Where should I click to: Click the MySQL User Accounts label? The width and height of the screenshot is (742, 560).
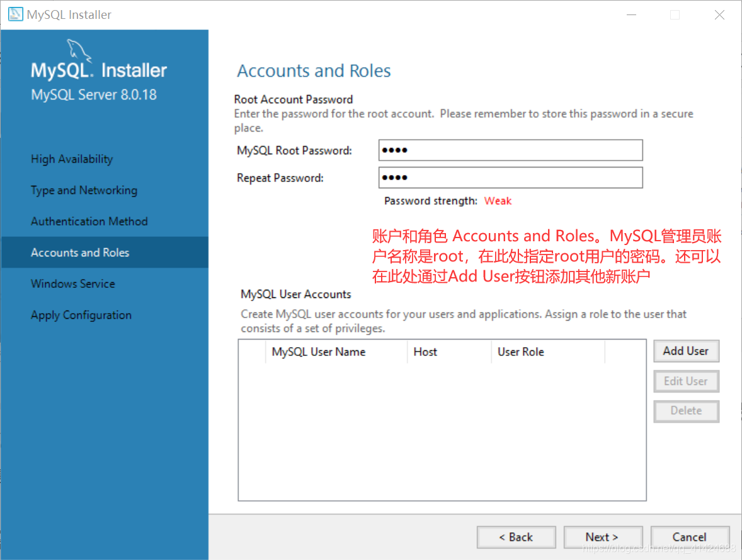(x=296, y=294)
